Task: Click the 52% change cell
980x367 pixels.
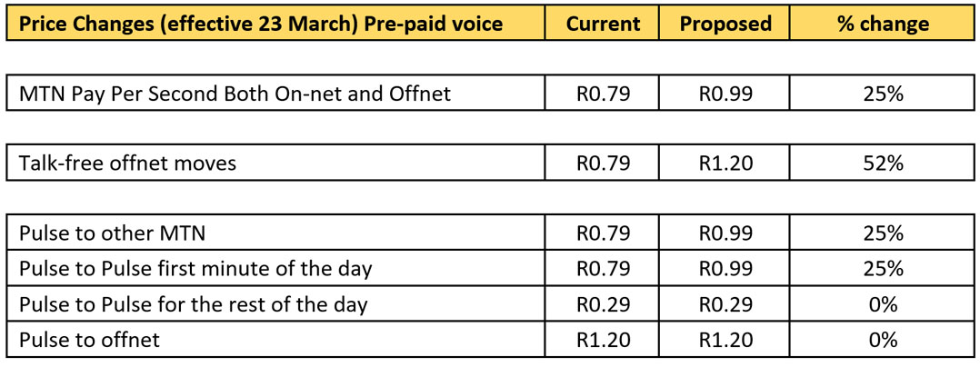Action: coord(883,164)
